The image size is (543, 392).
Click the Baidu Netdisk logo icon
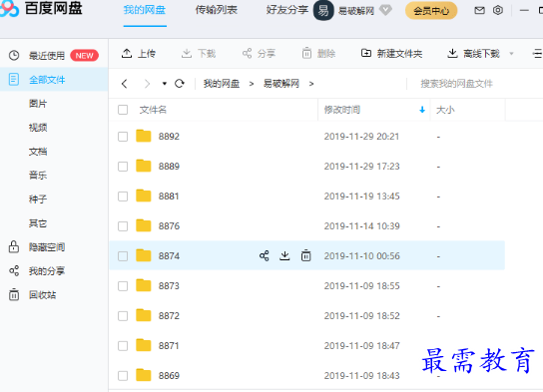tap(9, 8)
